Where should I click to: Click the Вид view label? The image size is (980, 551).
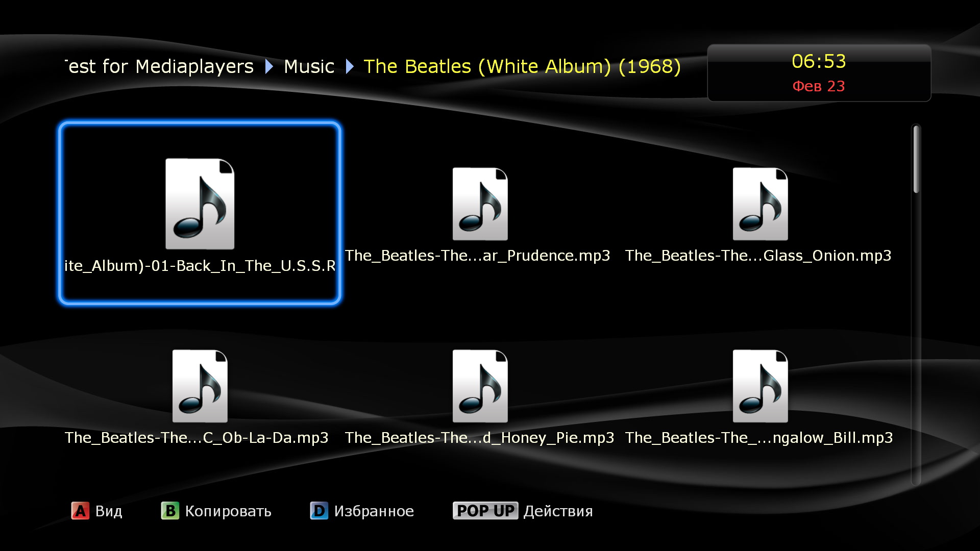109,511
